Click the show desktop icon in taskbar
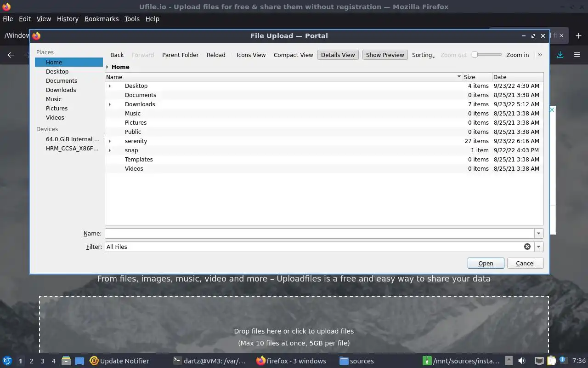 79,361
